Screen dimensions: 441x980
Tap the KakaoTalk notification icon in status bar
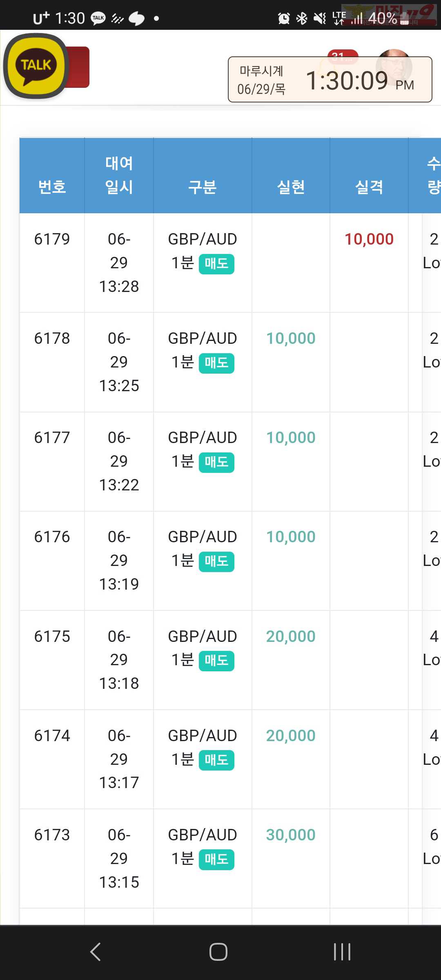98,18
